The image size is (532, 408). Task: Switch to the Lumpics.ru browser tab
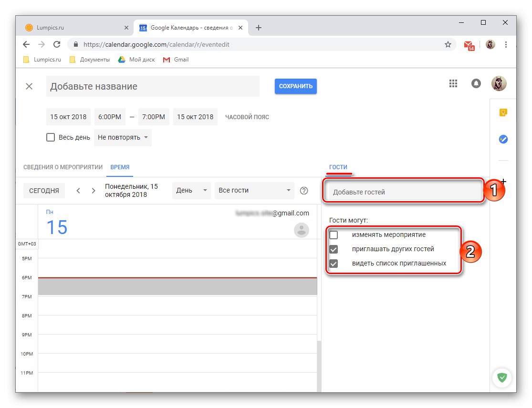tap(76, 27)
